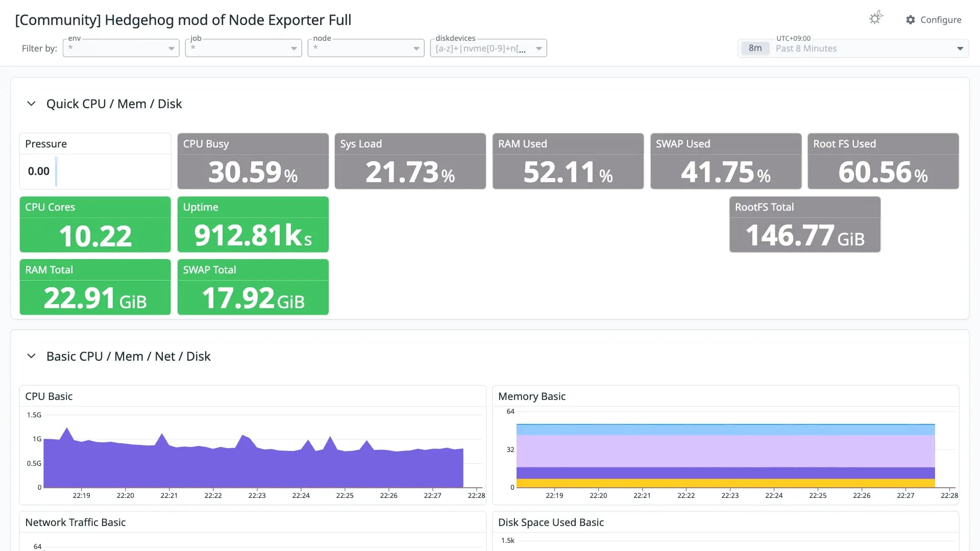
Task: Click the Disk Space Used Basic panel title
Action: pos(551,522)
